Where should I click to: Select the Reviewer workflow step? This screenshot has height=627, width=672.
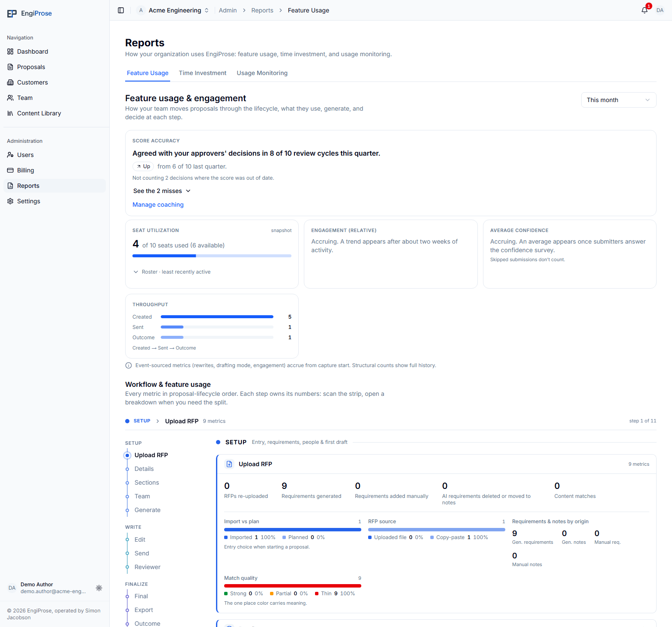point(147,567)
